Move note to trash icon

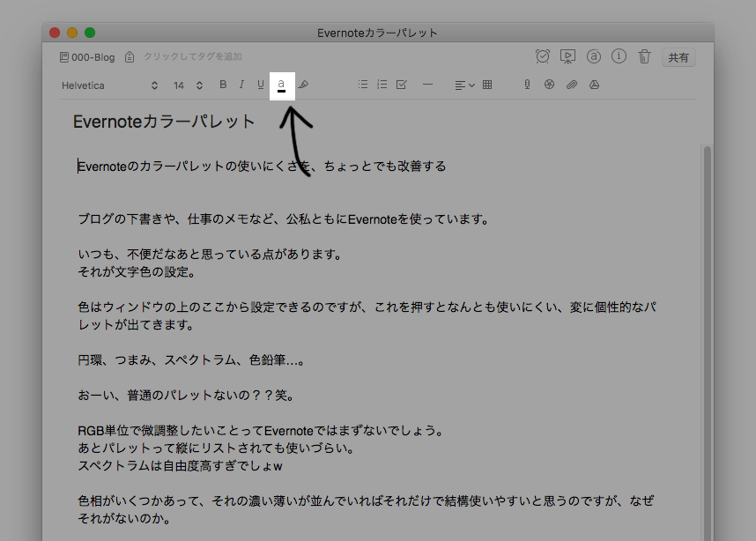[644, 56]
